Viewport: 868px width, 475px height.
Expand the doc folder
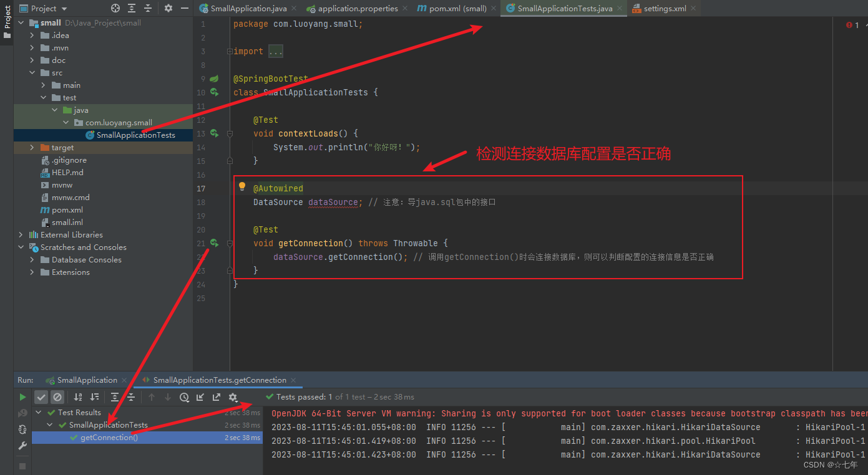pyautogui.click(x=32, y=60)
